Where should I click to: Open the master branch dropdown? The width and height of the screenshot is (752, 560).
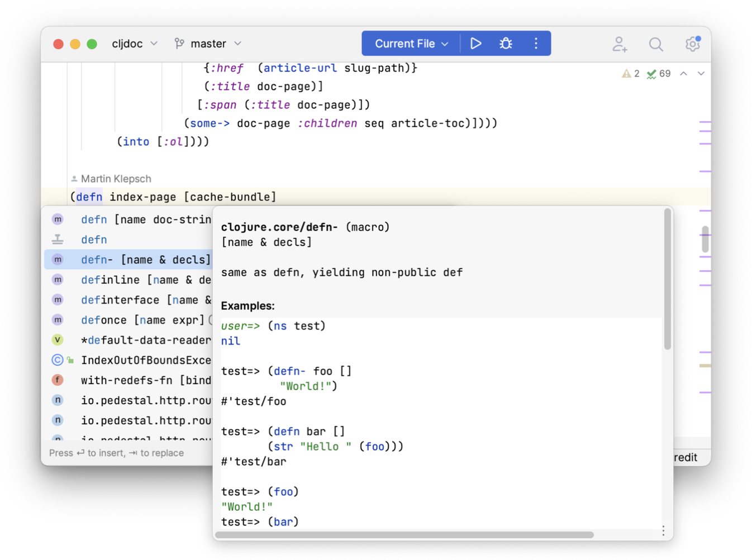click(x=208, y=44)
